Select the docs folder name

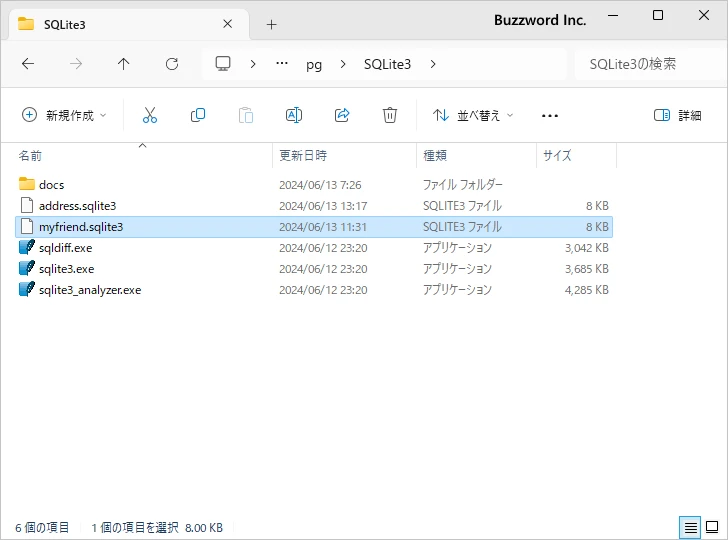tap(52, 185)
